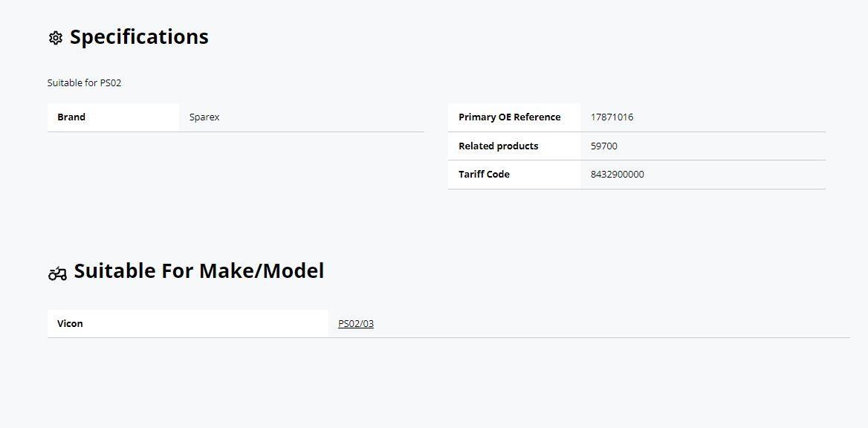This screenshot has width=868, height=428.
Task: Click the tractor icon beside Suitable For Make/Model
Action: [57, 273]
